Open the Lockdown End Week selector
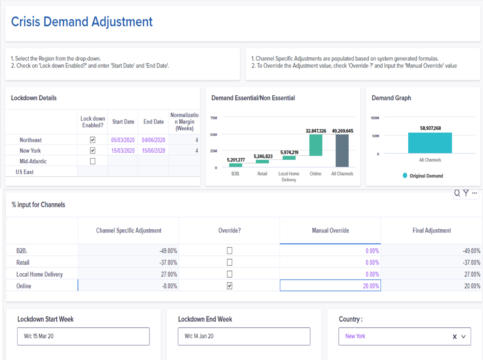The width and height of the screenshot is (483, 360). (x=244, y=336)
